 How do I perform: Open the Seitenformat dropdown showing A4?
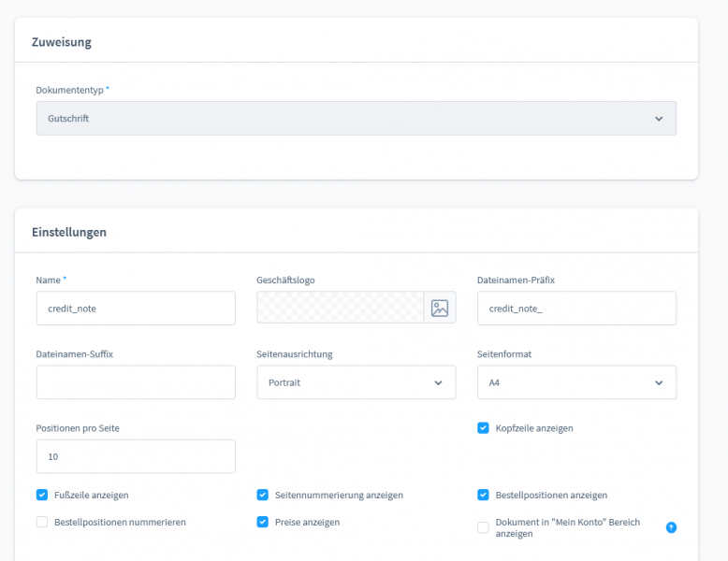click(575, 382)
